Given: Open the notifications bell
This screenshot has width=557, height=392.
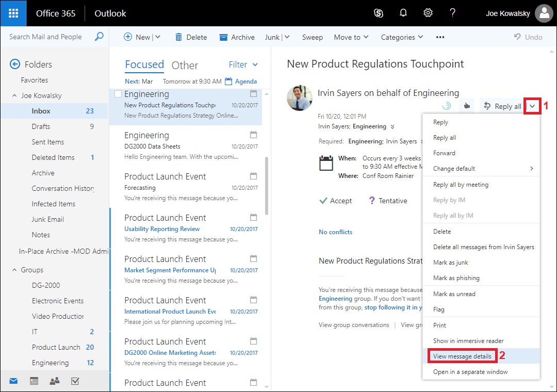Looking at the screenshot, I should 403,13.
